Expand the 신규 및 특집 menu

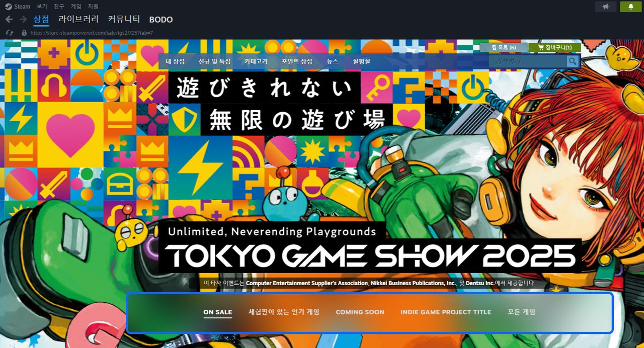(214, 61)
